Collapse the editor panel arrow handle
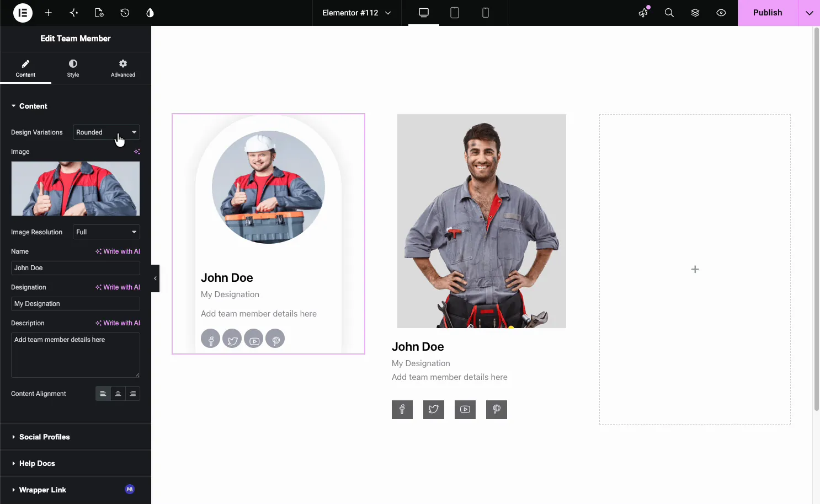The image size is (820, 504). pos(155,278)
